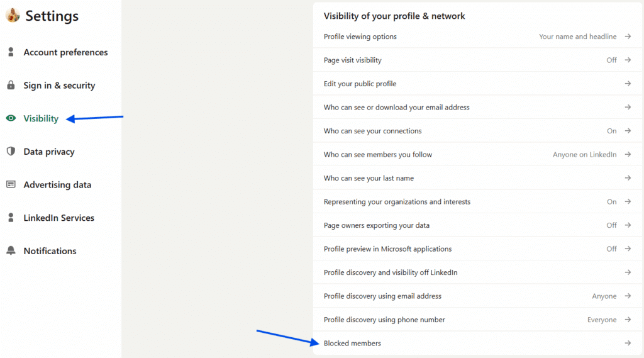Screen dimensions: 644x358
Task: Click the profile avatar beside Settings
Action: coord(13,16)
